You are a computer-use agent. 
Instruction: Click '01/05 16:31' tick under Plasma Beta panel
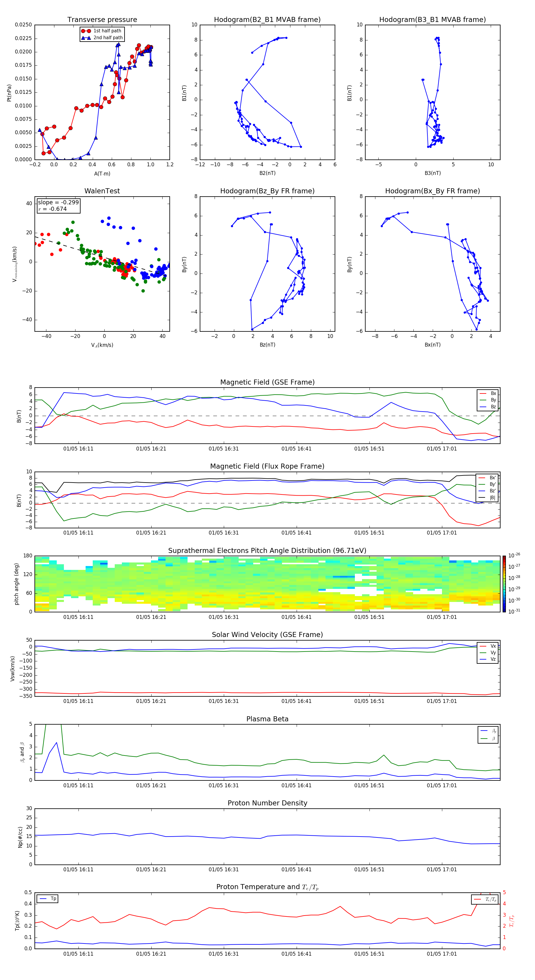[224, 785]
